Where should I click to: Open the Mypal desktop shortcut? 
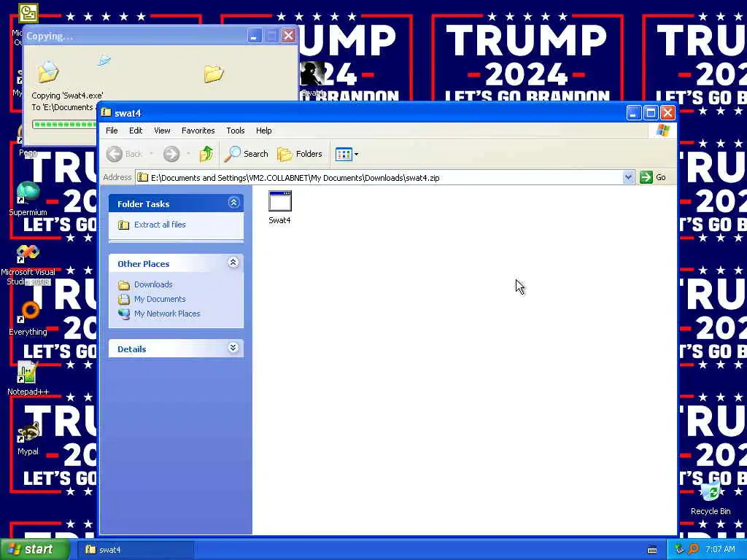pos(28,437)
